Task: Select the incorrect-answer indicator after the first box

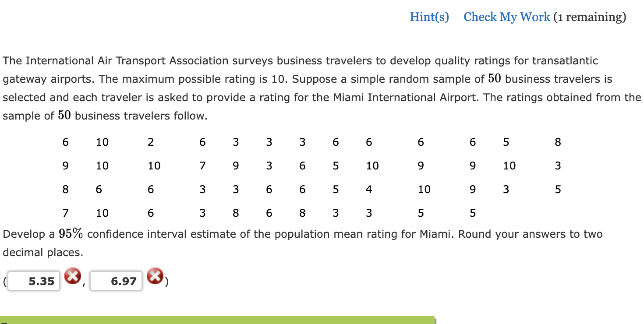Action: click(x=72, y=277)
